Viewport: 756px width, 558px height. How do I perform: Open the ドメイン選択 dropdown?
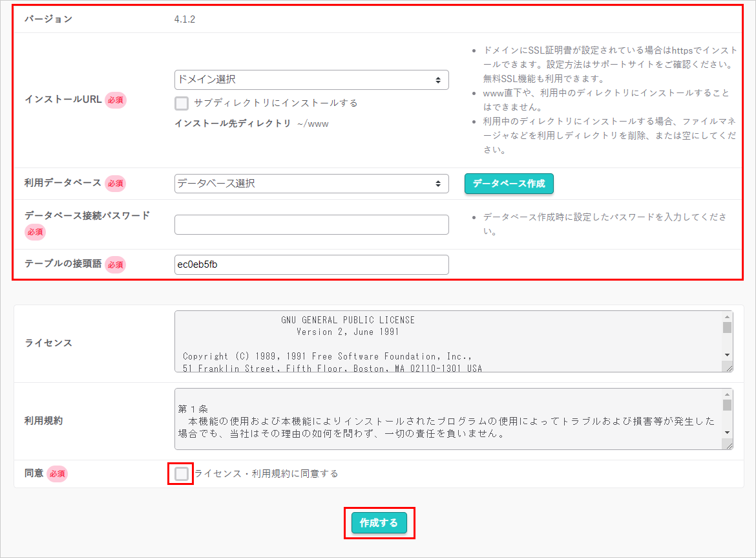coord(311,80)
